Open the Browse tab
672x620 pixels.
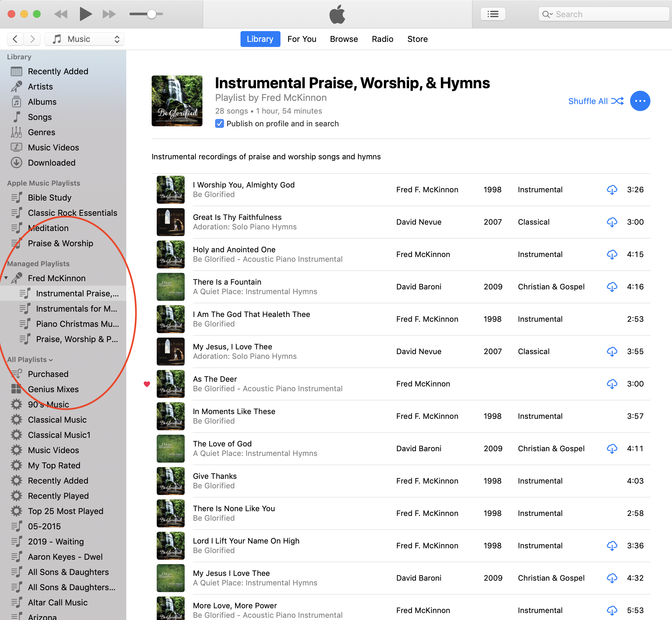point(344,39)
